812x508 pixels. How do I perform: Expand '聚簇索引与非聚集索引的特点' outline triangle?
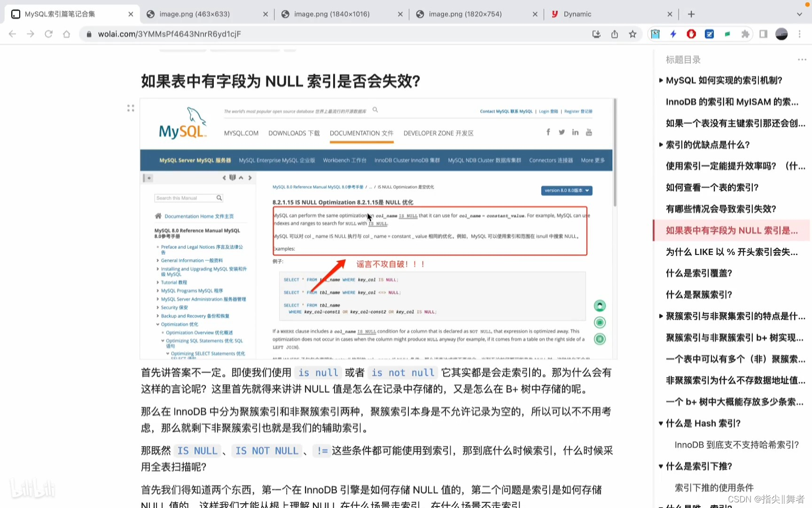661,316
